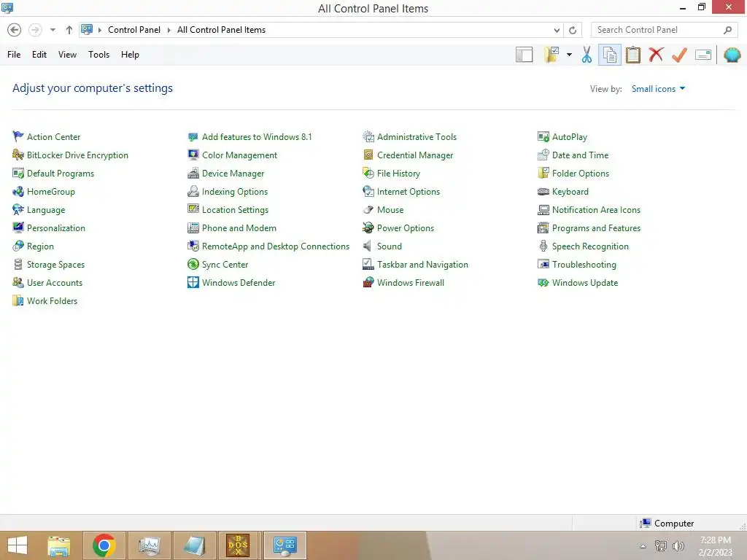747x560 pixels.
Task: Go up one level with Up arrow
Action: (69, 30)
